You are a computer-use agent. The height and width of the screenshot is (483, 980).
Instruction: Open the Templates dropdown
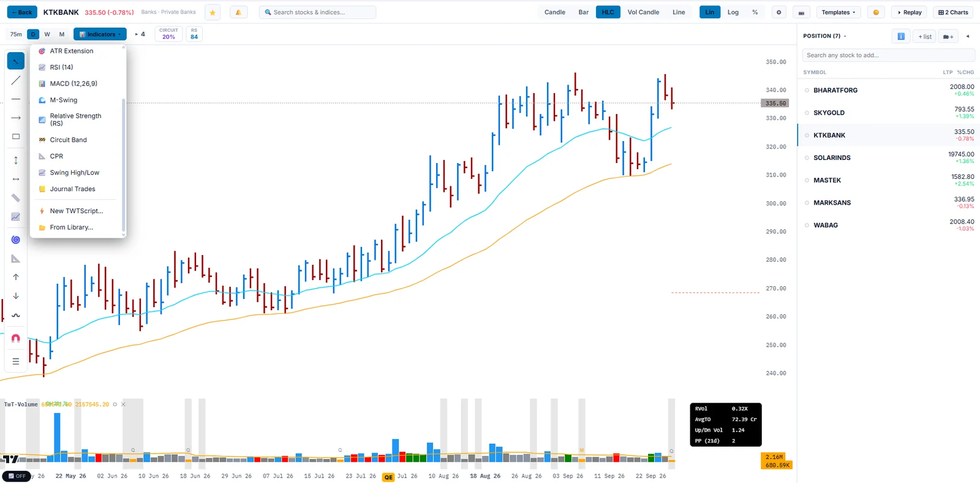coord(839,12)
